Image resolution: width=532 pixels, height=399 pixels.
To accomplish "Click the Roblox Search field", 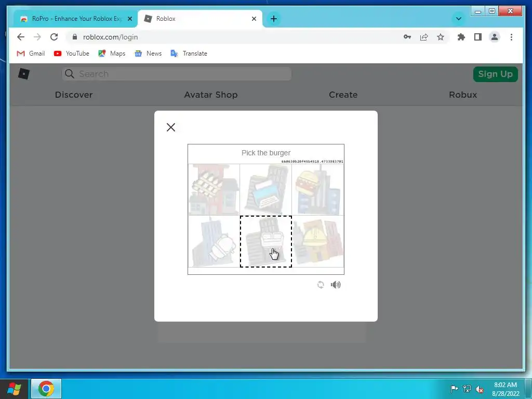I will click(177, 74).
